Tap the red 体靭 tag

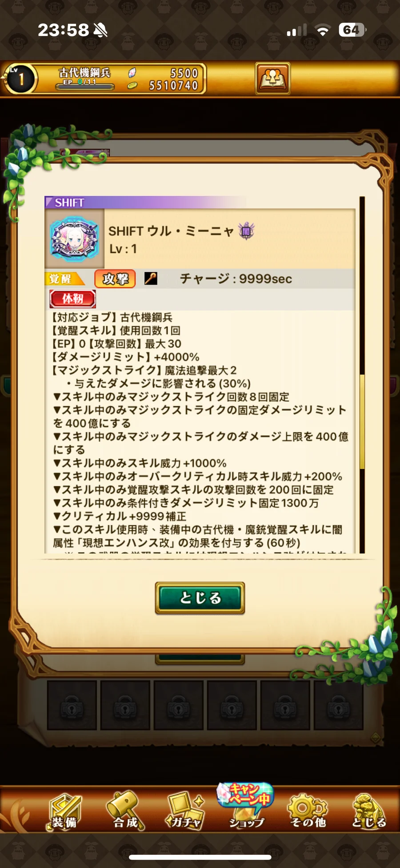(72, 299)
